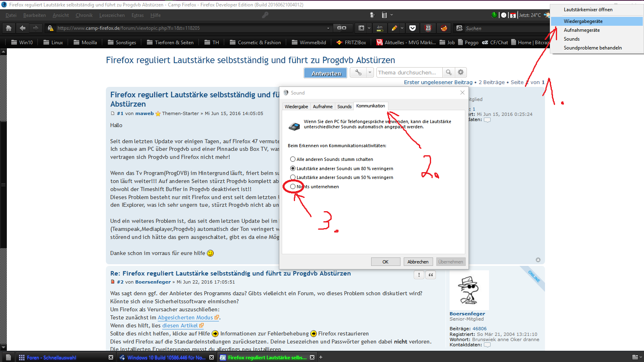The width and height of the screenshot is (644, 362).
Task: Click the pencil highlighter toolbar icon
Action: (394, 28)
